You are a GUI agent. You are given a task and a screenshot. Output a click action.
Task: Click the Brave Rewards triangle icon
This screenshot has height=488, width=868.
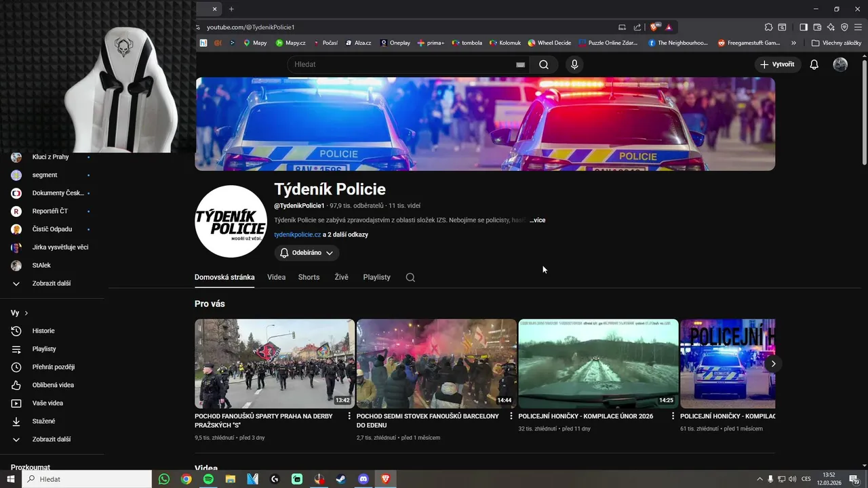point(669,27)
